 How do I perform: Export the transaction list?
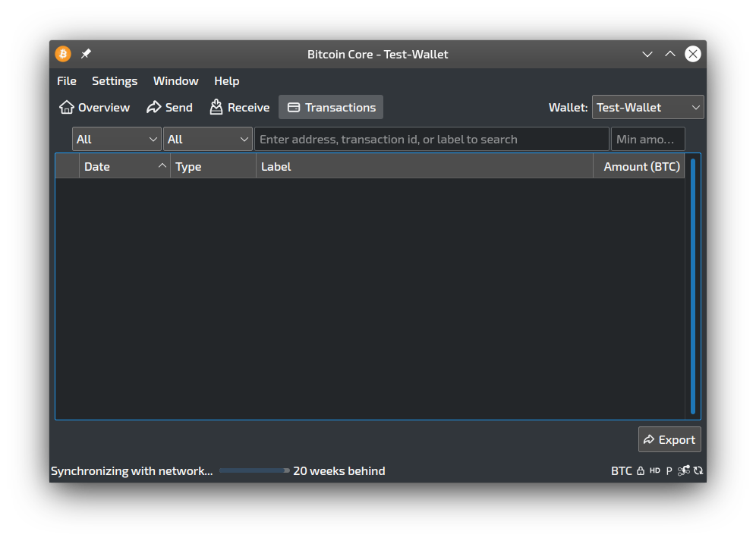point(669,439)
